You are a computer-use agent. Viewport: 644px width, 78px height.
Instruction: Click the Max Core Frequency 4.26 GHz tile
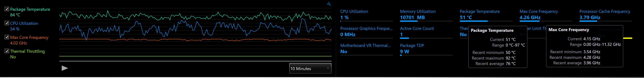pos(546,15)
